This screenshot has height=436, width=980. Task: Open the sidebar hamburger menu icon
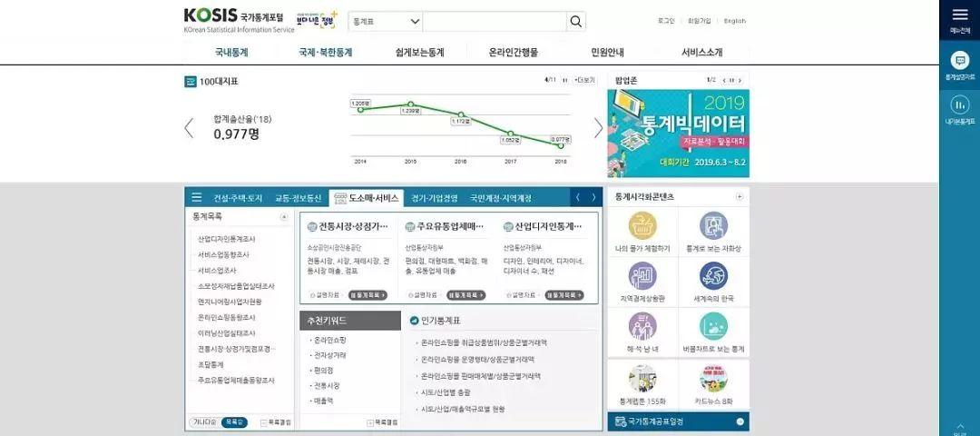[x=959, y=15]
